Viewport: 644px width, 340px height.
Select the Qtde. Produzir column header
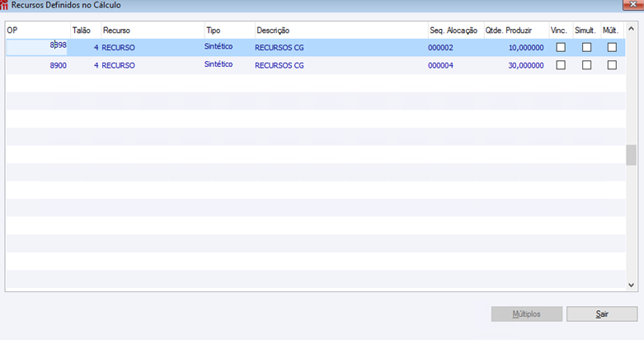517,30
